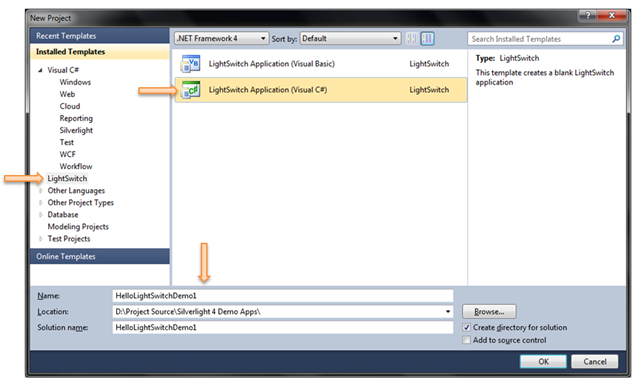Click the search magnifier icon
The image size is (640, 387).
[616, 39]
